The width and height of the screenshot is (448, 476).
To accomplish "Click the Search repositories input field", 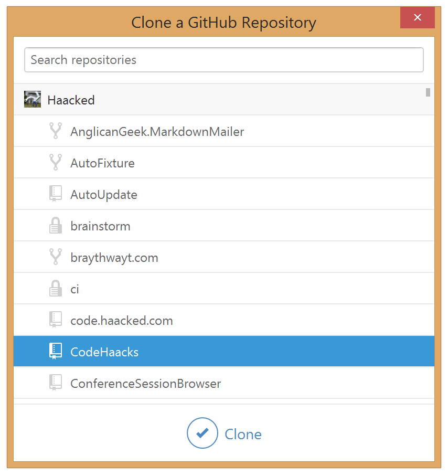I will (224, 59).
